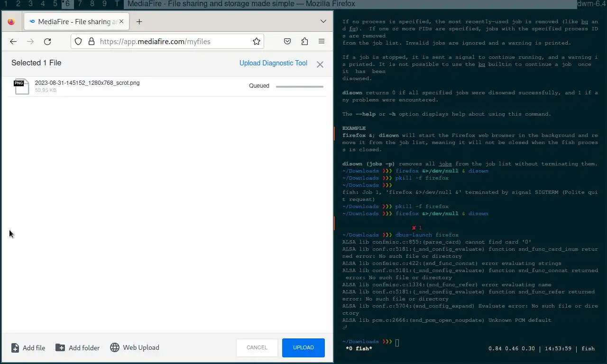Click the tmux window '0 fish' label
This screenshot has height=364, width=607.
tap(359, 349)
